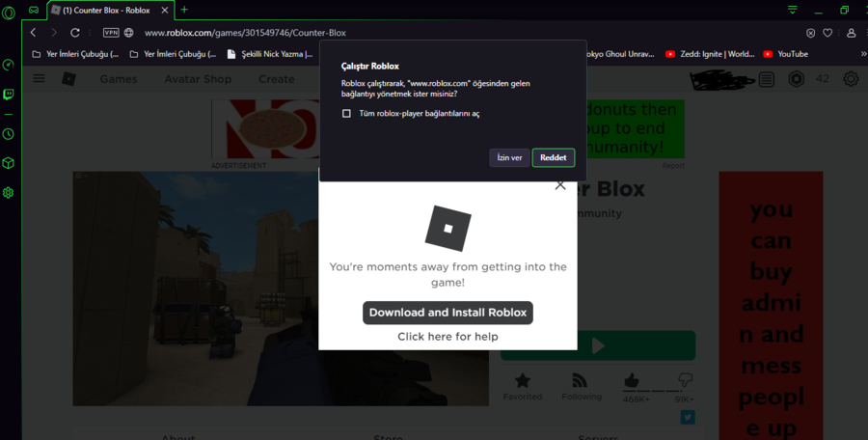Open the Zedd: Ignite bookmark

pos(710,54)
